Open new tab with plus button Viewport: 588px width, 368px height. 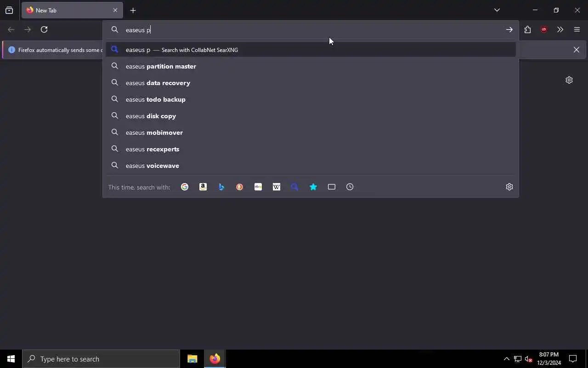133,10
